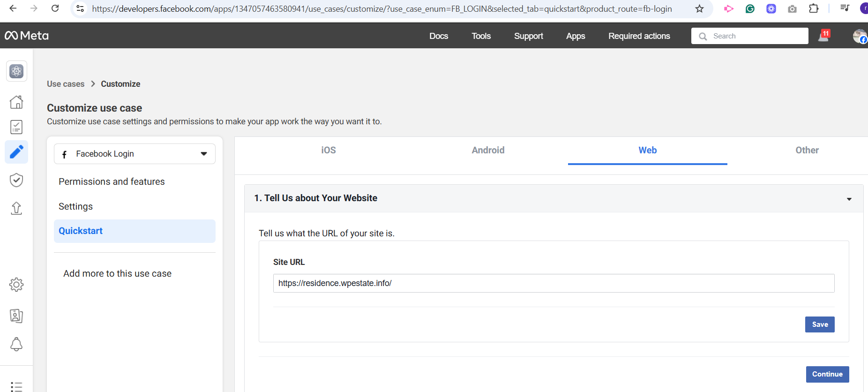
Task: Select the pencil use cases icon
Action: click(16, 152)
